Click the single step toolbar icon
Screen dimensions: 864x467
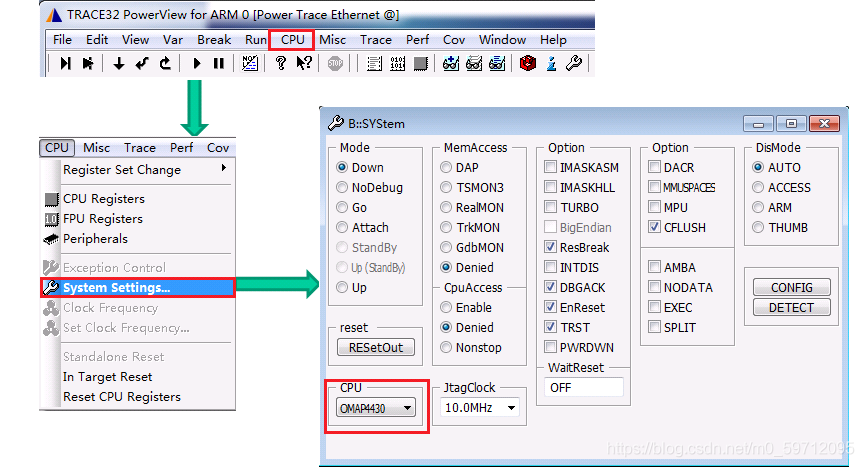click(x=66, y=63)
